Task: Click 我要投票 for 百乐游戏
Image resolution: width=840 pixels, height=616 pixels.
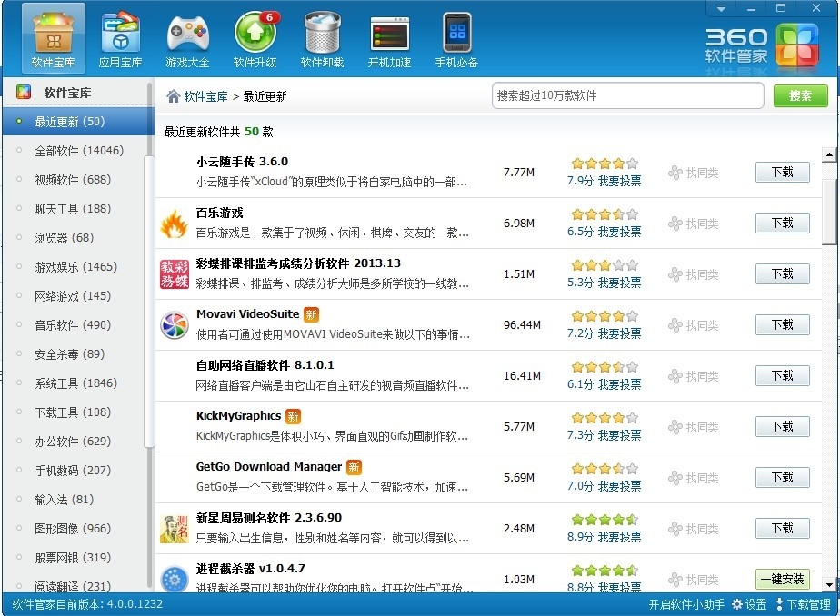Action: pyautogui.click(x=619, y=232)
